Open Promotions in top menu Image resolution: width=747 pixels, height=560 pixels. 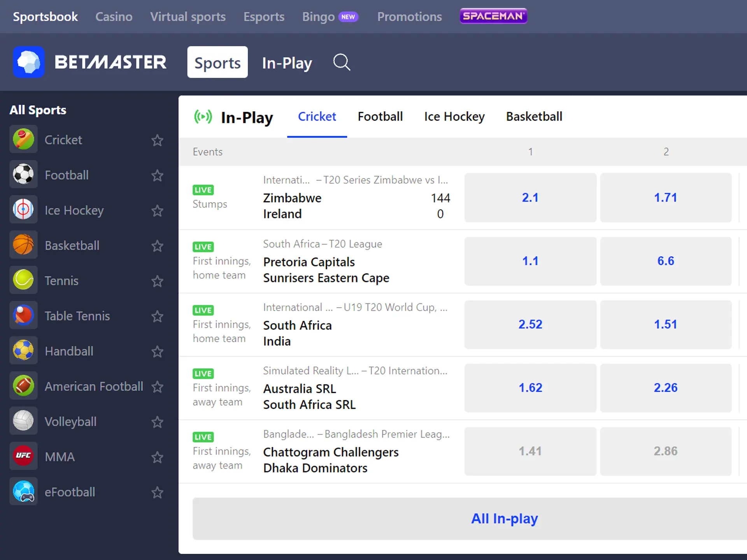[x=409, y=17]
